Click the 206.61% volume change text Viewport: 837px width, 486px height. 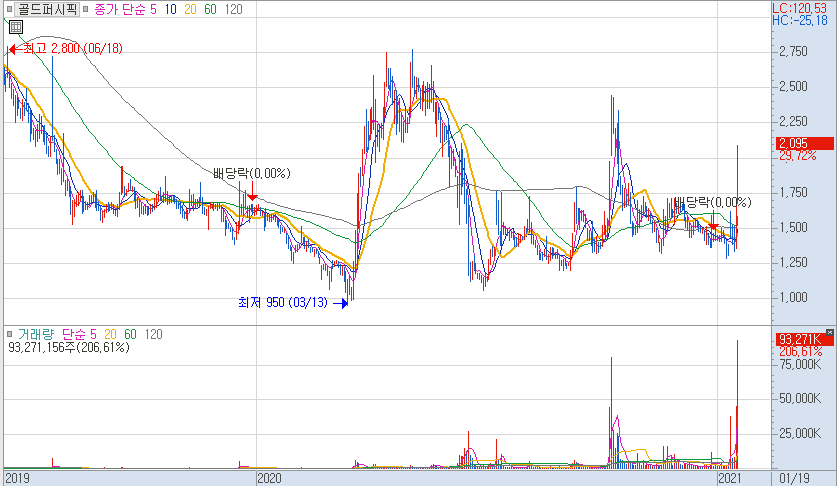click(x=800, y=352)
